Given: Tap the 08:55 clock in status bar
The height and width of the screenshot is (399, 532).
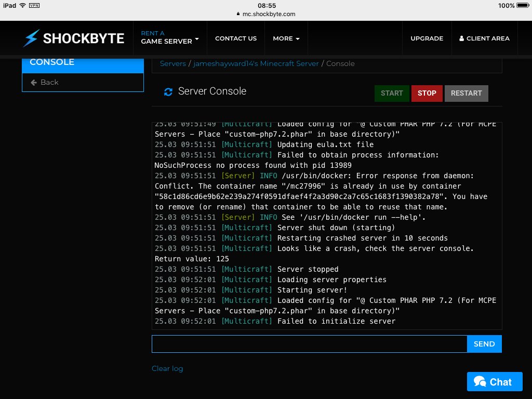Looking at the screenshot, I should (x=267, y=5).
